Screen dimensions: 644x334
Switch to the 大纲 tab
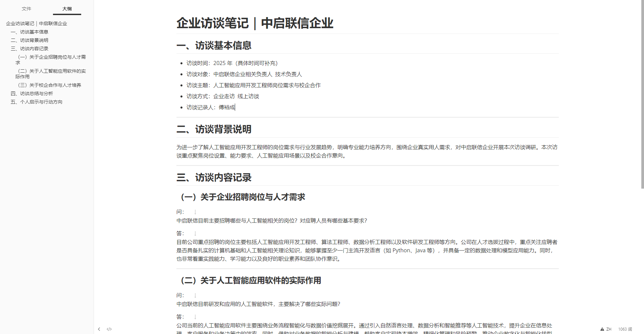tap(67, 9)
